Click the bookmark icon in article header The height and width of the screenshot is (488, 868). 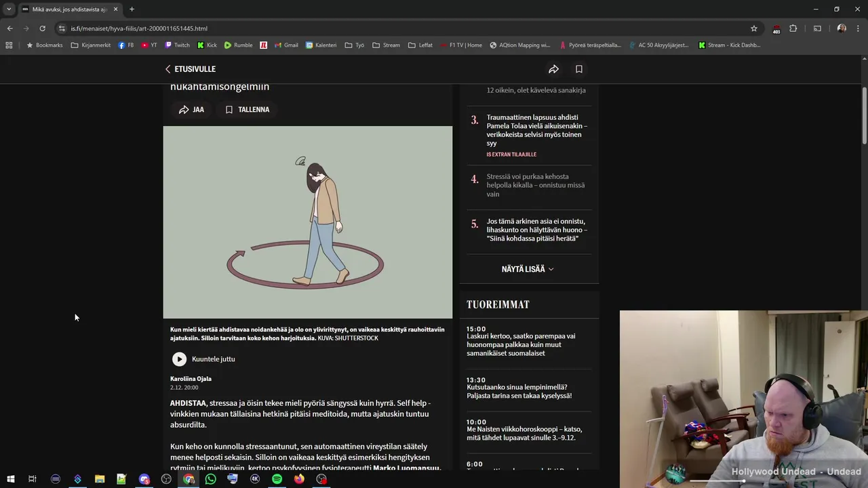coord(579,69)
